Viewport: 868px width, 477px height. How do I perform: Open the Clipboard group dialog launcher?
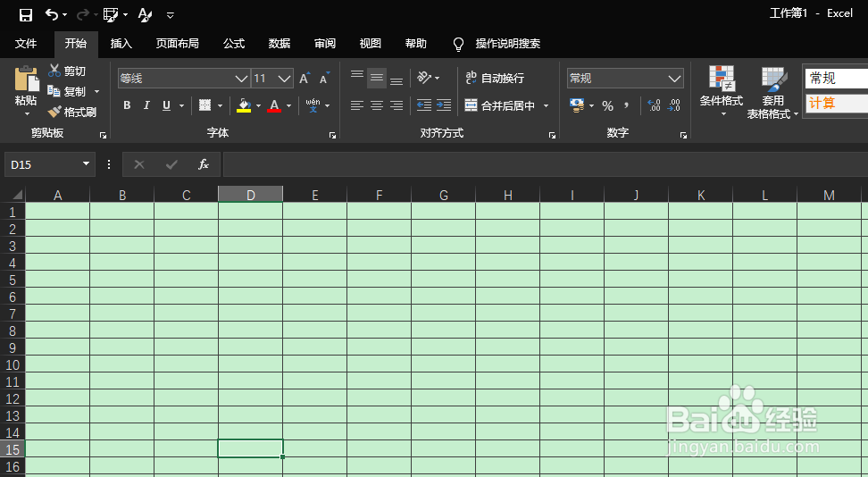point(103,135)
